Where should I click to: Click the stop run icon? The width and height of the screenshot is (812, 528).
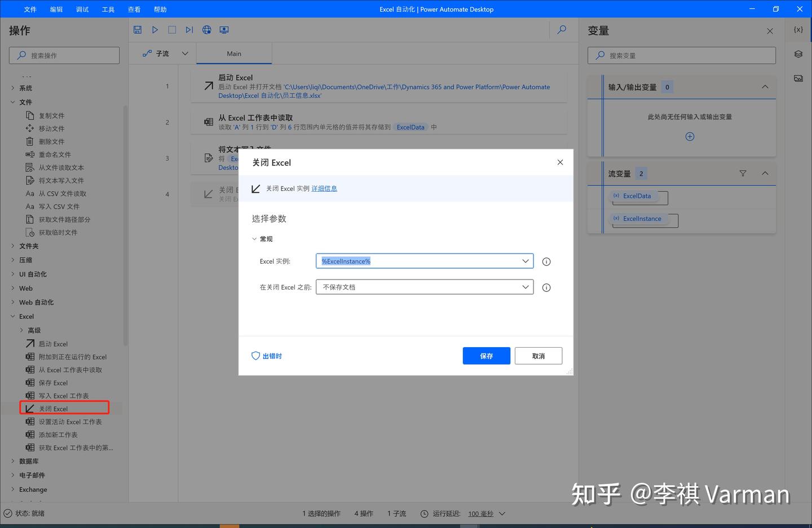tap(172, 29)
